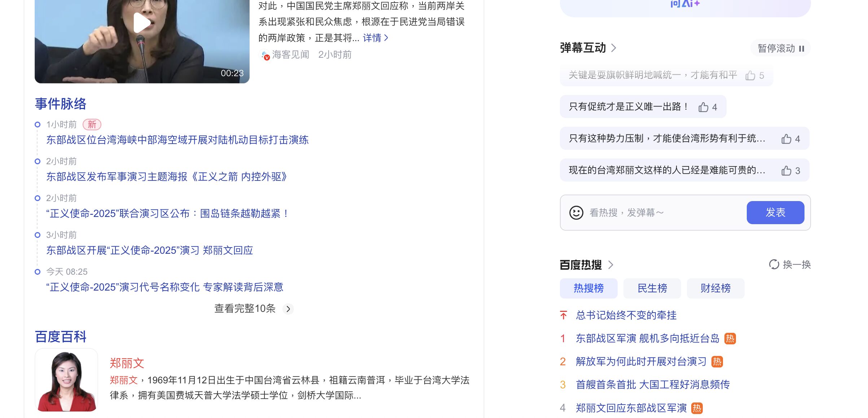Open the emoji picker in danmaku box
868x418 pixels.
click(x=576, y=213)
